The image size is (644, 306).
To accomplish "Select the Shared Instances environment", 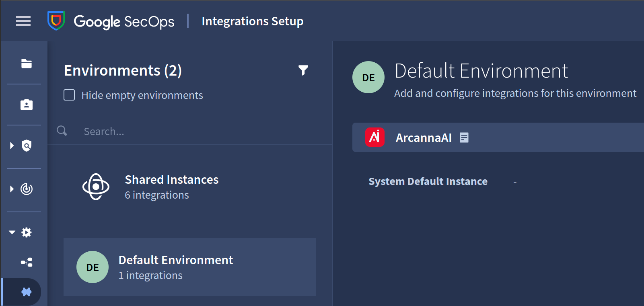I will pyautogui.click(x=190, y=187).
